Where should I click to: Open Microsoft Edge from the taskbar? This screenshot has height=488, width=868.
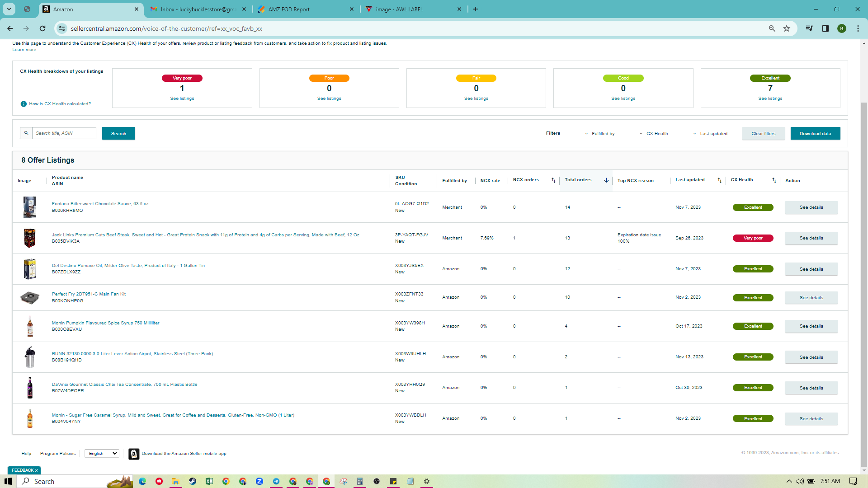142,481
